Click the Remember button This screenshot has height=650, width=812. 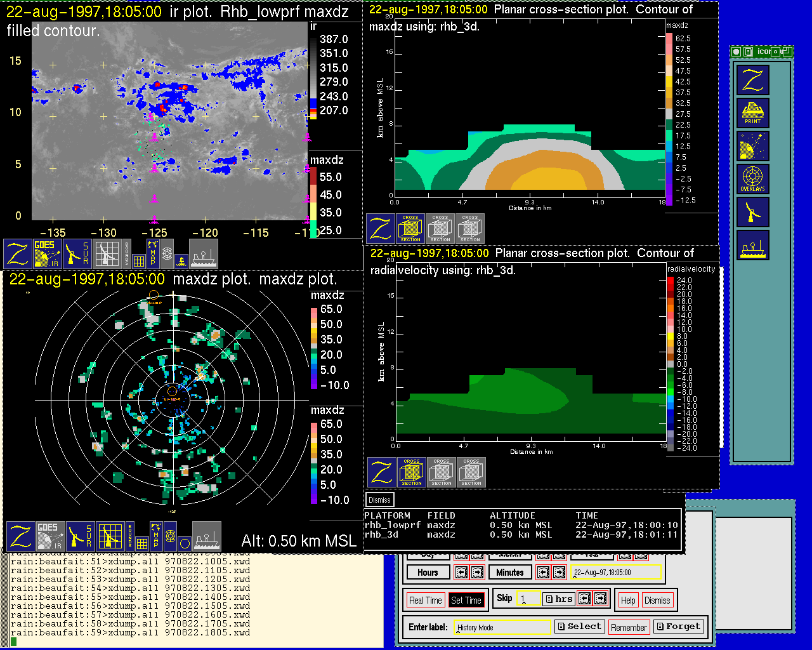[629, 628]
